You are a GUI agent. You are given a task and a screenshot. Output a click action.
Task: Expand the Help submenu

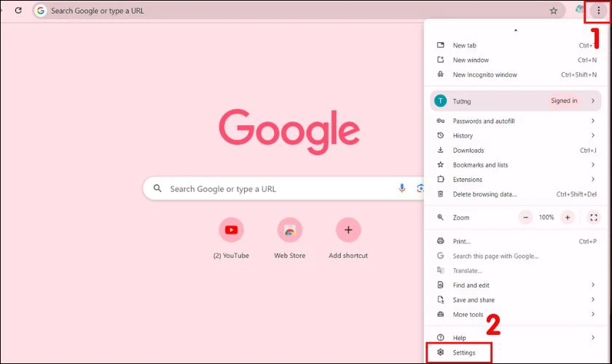516,338
